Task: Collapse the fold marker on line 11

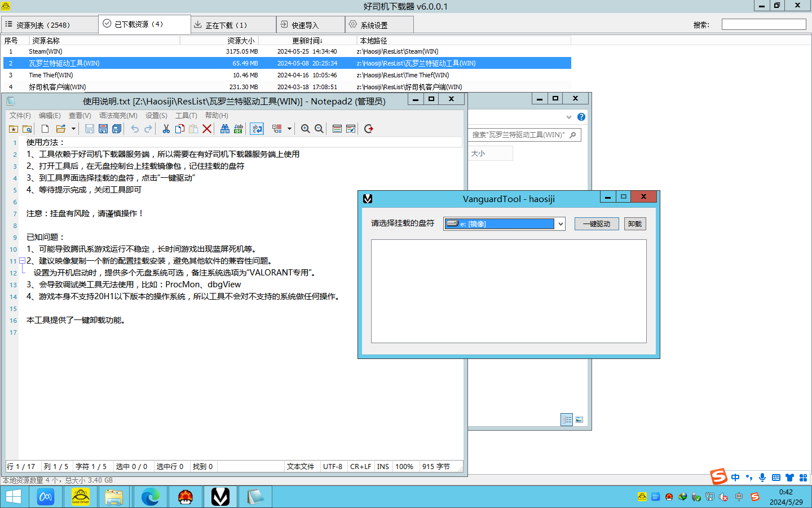Action: point(22,260)
